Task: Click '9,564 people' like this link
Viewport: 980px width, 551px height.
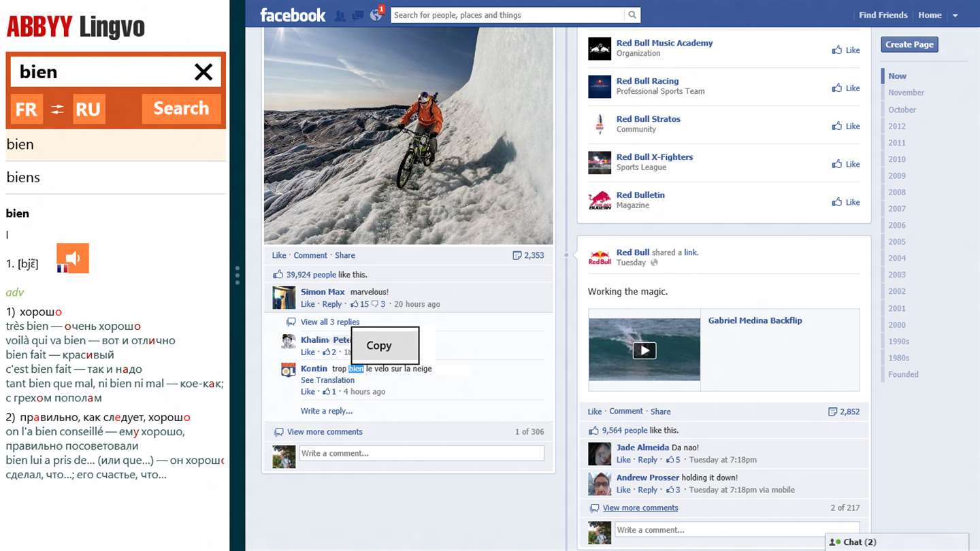Action: [624, 431]
